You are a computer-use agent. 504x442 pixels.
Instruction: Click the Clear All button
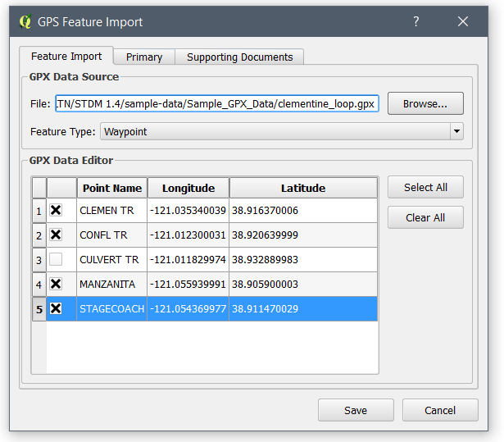point(425,217)
